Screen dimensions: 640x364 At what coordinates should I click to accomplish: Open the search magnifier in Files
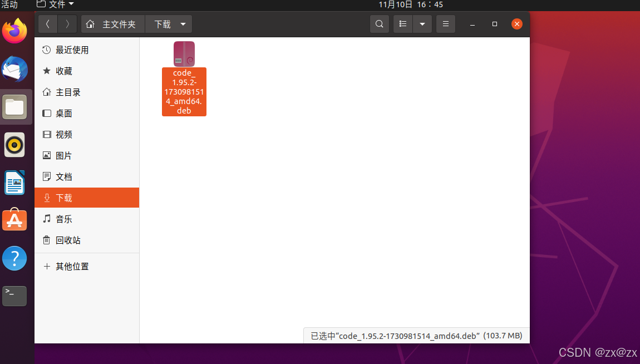(x=379, y=24)
